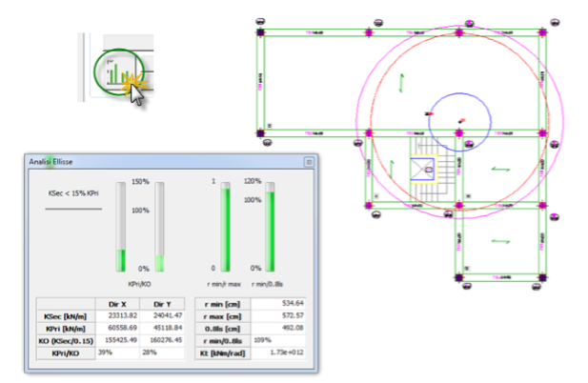Click the Dir Y KPri/KO progress bar
This screenshot has width=588, height=383.
(x=159, y=227)
